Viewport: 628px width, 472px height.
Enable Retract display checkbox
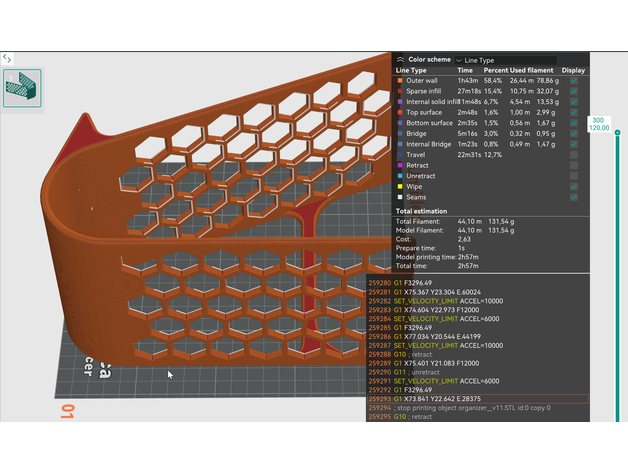(x=573, y=164)
